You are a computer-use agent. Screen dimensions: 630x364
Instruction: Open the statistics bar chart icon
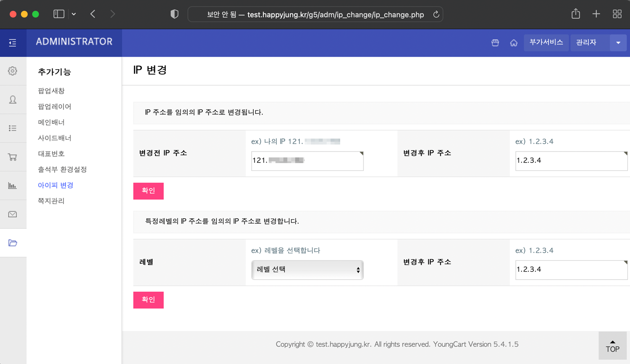click(13, 185)
